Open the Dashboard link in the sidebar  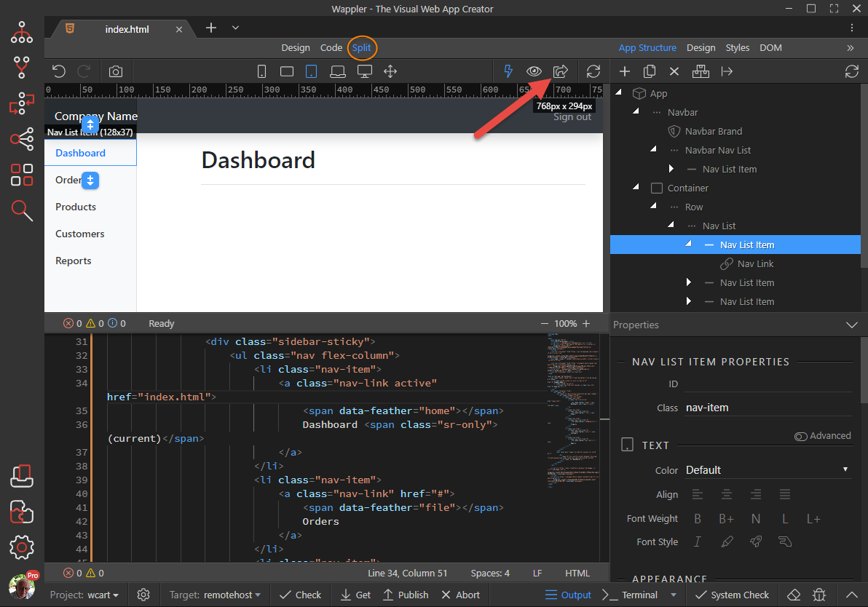click(80, 153)
